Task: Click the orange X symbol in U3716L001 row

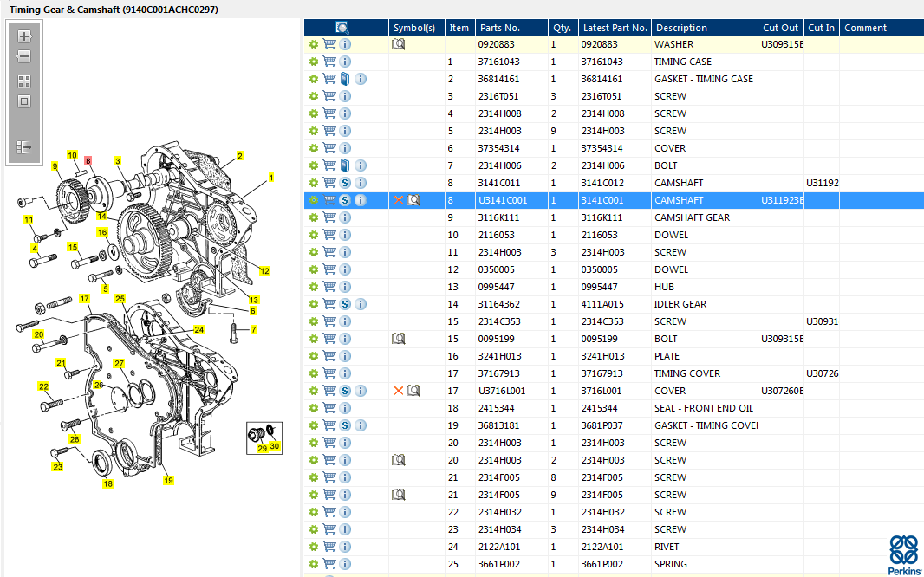Action: (399, 391)
